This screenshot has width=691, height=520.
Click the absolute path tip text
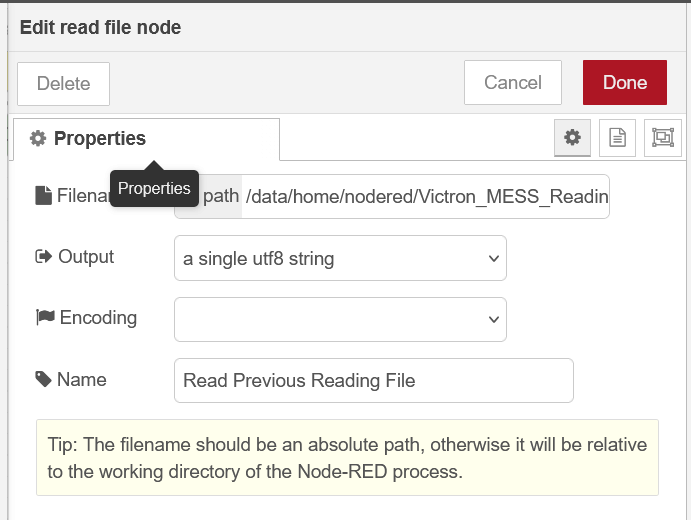coord(347,457)
